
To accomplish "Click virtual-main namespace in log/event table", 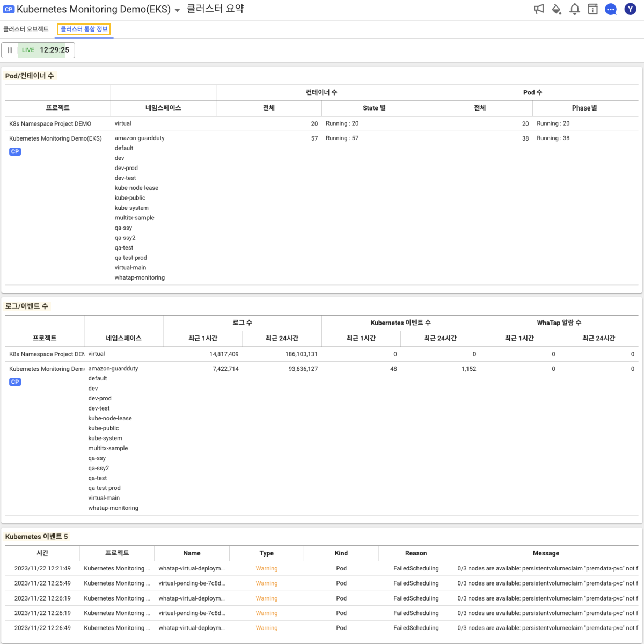I will pos(104,498).
